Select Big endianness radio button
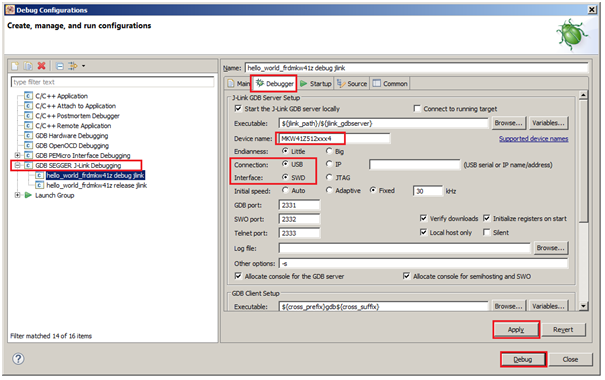Image resolution: width=605 pixels, height=380 pixels. pyautogui.click(x=329, y=151)
